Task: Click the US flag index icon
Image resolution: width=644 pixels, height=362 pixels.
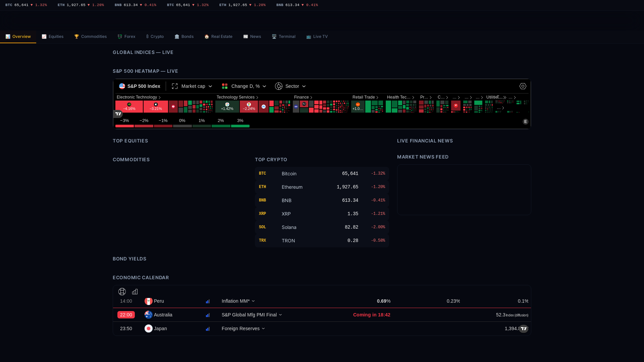Action: (x=122, y=86)
